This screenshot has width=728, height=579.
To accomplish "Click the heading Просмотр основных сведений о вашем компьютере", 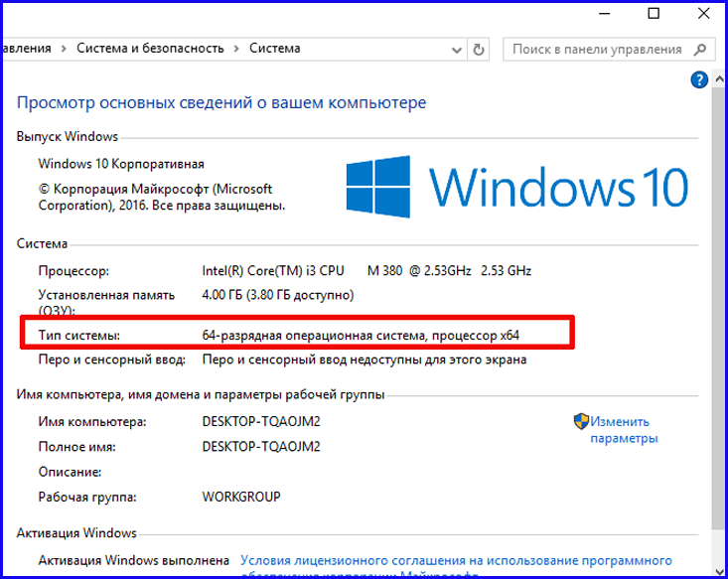I will click(x=221, y=102).
